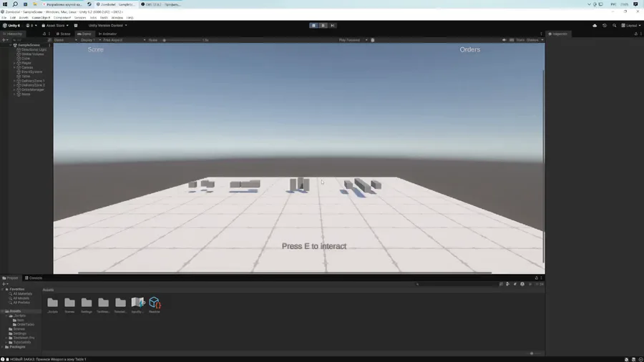Viewport: 644px width, 362px height.
Task: Open the Unity 6 logo menu
Action: pyautogui.click(x=11, y=26)
